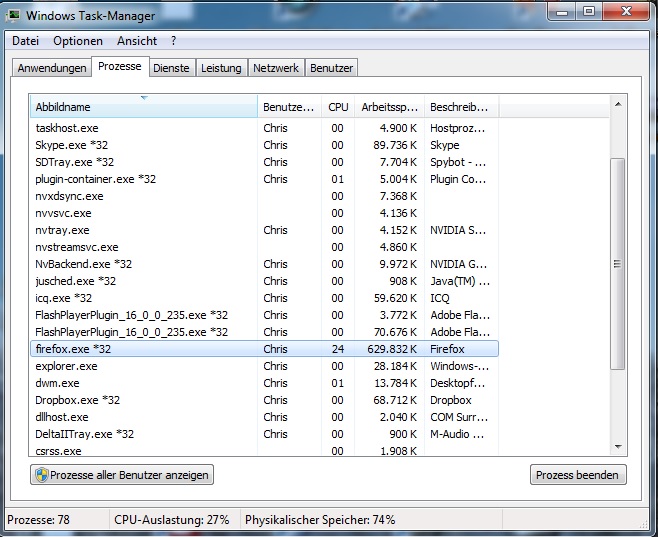Image resolution: width=658 pixels, height=537 pixels.
Task: Click the M-Audio description cell
Action: pyautogui.click(x=457, y=434)
